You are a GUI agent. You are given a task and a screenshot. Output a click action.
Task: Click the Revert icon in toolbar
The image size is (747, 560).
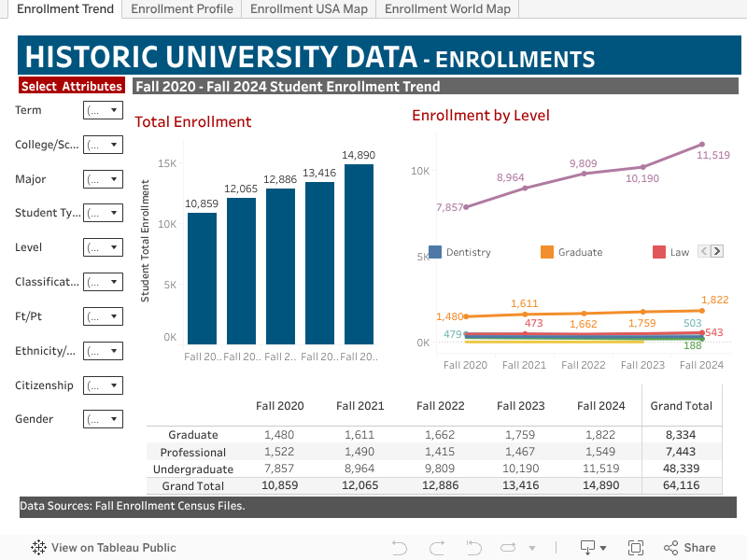pyautogui.click(x=473, y=548)
